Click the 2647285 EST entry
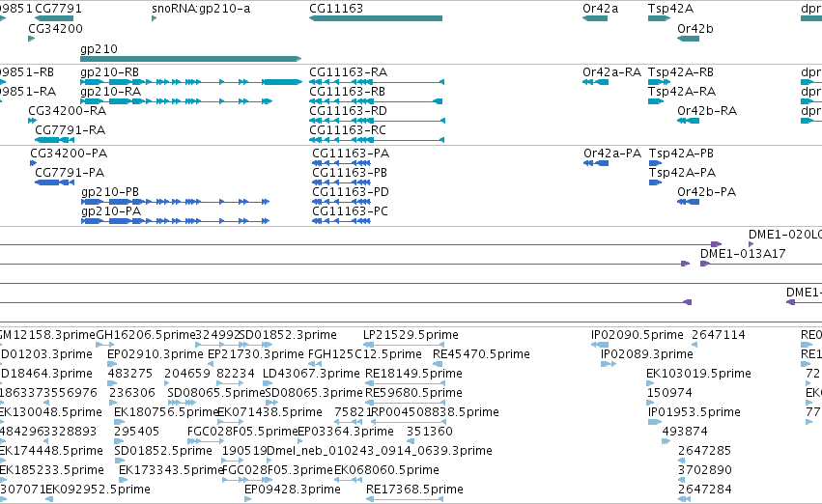 (x=681, y=461)
